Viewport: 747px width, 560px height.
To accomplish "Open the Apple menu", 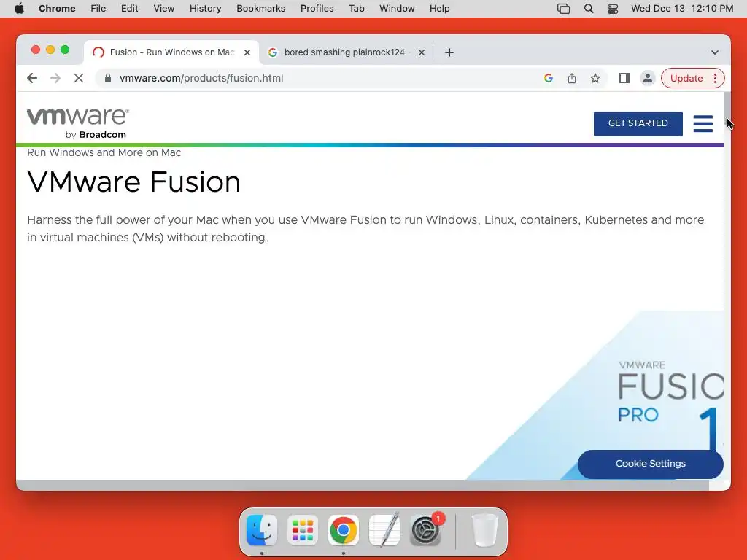I will pyautogui.click(x=19, y=9).
